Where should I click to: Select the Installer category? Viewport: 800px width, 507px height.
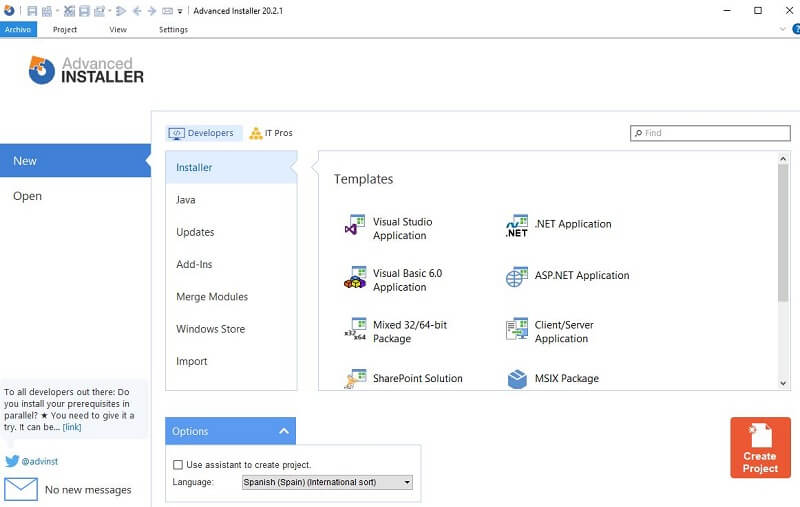pos(231,167)
